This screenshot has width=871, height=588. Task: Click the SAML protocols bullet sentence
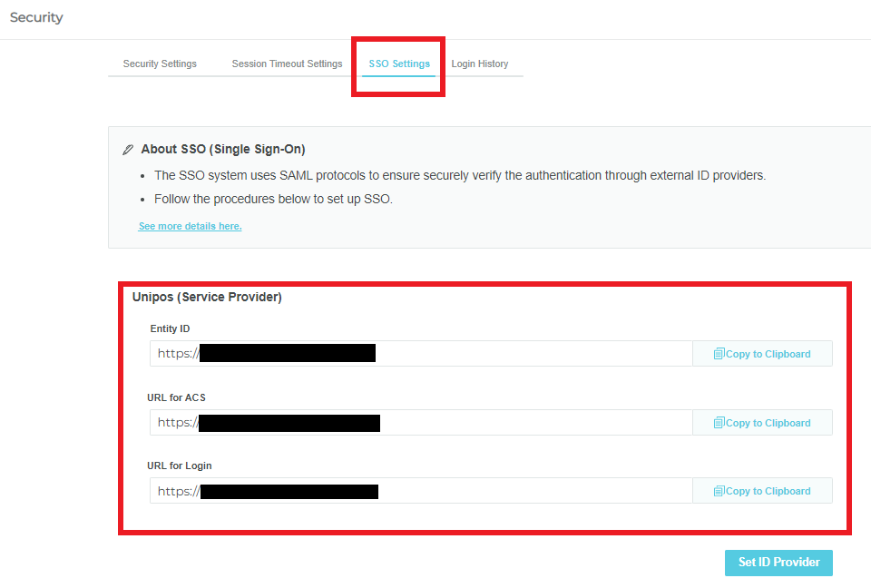coord(460,176)
